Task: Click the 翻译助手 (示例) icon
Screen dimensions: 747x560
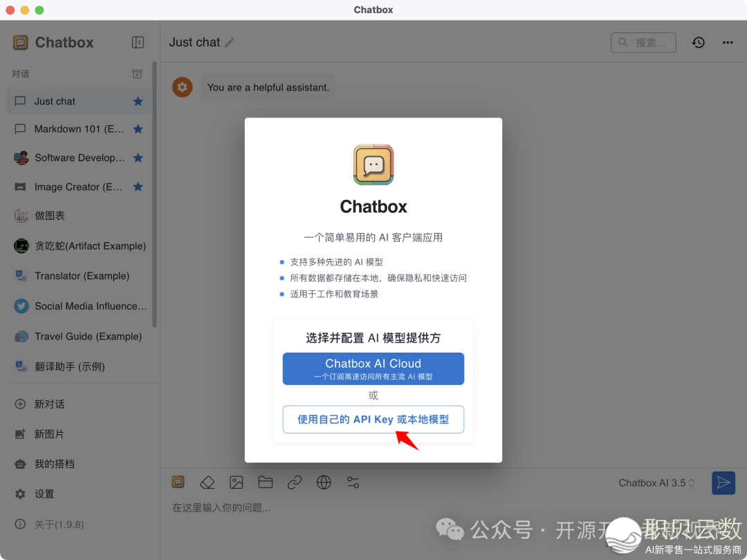Action: pyautogui.click(x=21, y=366)
